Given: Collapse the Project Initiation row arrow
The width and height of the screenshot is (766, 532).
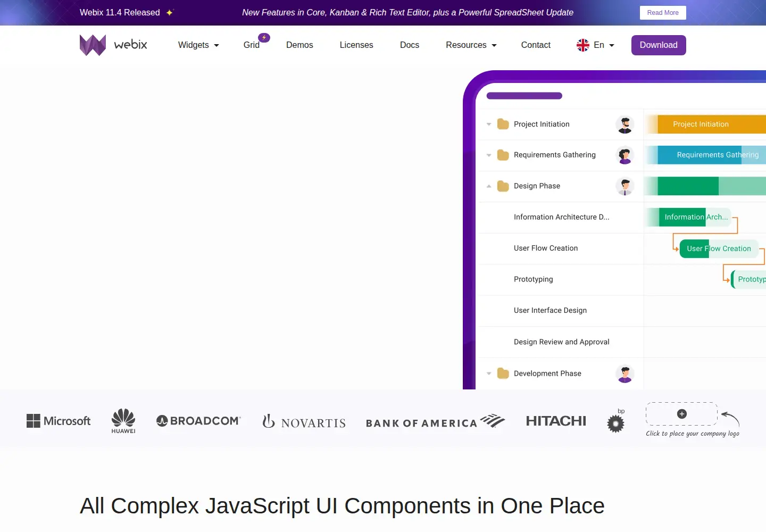Looking at the screenshot, I should pos(489,124).
